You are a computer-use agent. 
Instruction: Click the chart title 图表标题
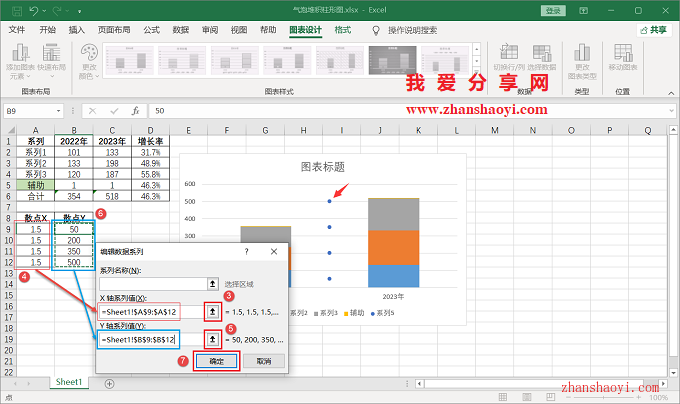[x=323, y=167]
